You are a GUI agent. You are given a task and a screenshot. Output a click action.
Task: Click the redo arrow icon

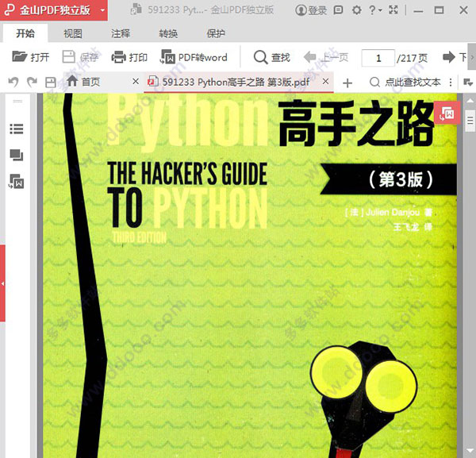(x=32, y=82)
